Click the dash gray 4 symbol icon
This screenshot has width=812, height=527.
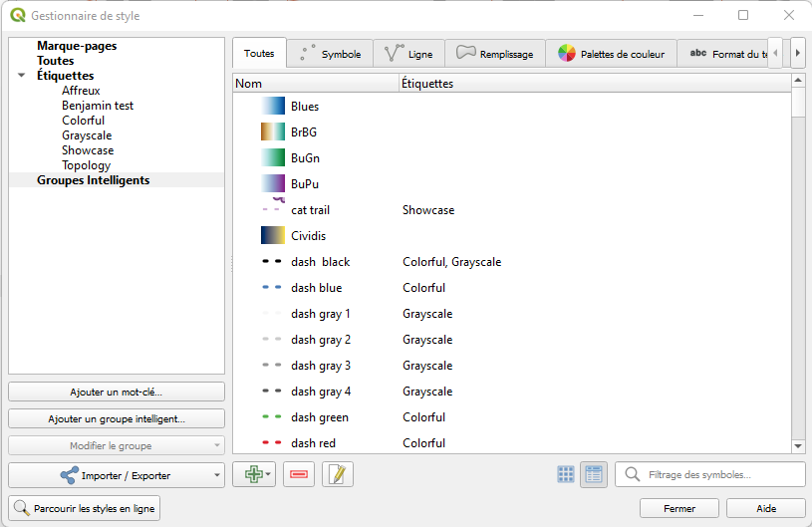pos(272,391)
